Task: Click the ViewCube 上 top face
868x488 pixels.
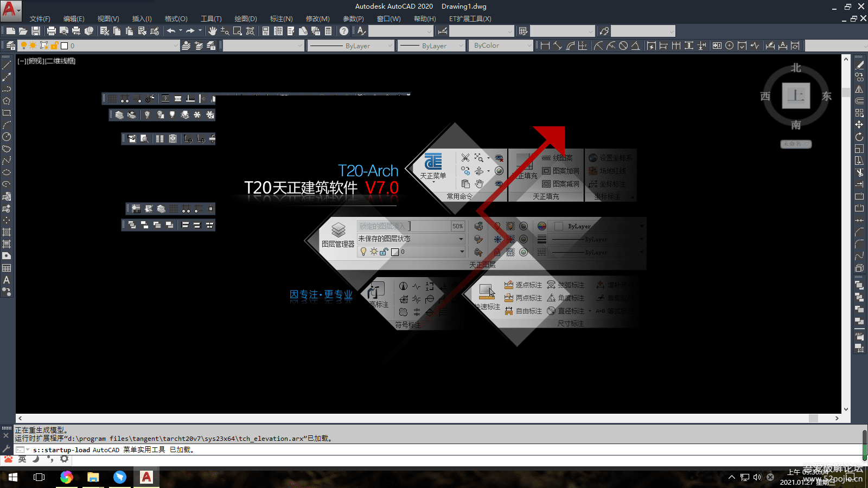Action: (x=796, y=96)
